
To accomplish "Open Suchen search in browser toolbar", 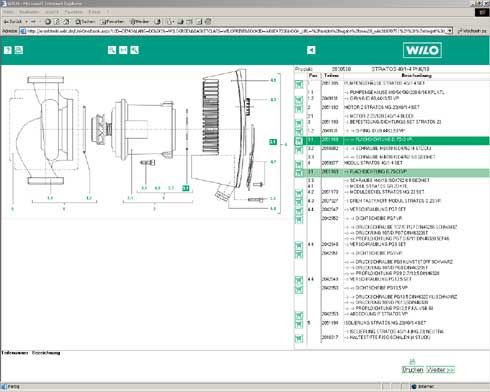I will click(85, 22).
